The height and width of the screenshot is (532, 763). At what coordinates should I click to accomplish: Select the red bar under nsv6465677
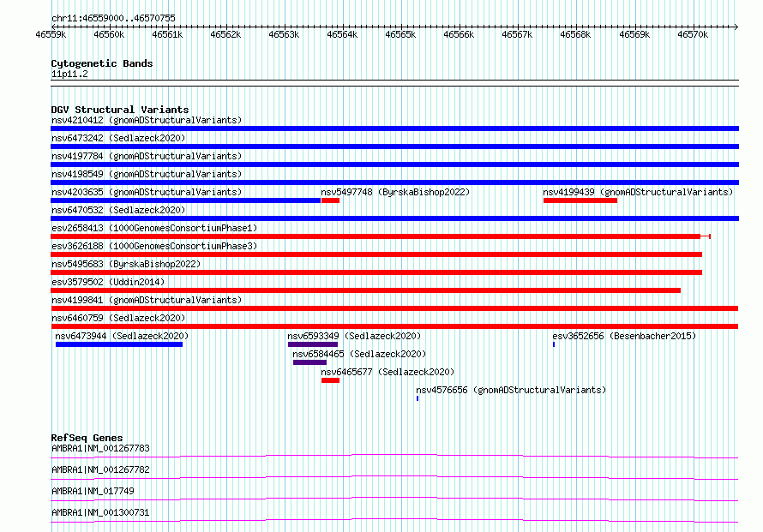(x=330, y=380)
